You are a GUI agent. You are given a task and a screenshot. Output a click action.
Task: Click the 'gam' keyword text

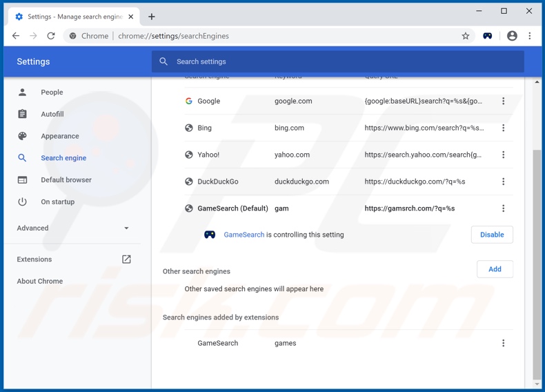[281, 208]
